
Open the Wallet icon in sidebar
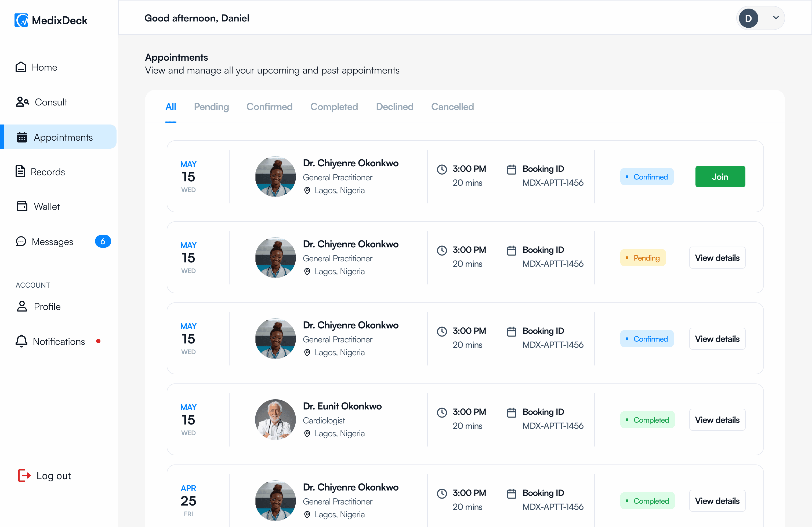(x=22, y=206)
